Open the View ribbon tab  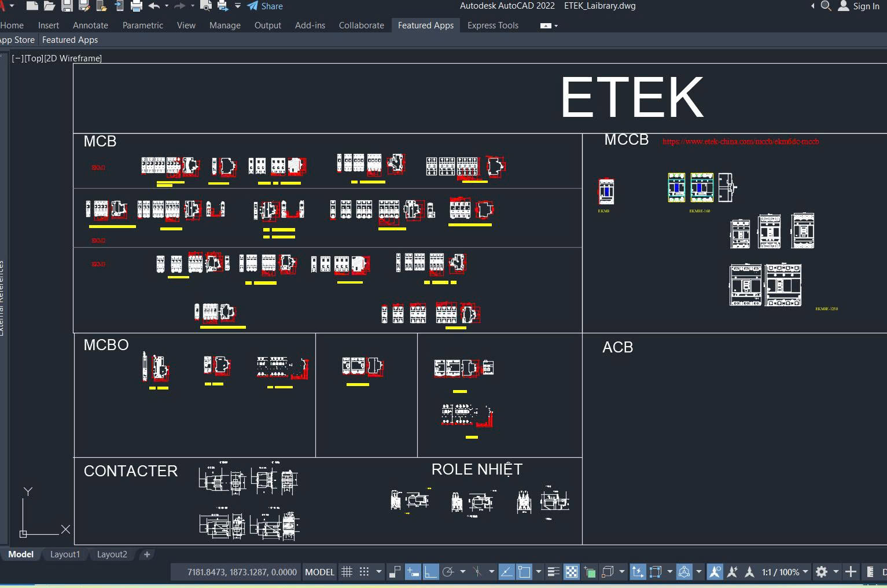point(186,25)
